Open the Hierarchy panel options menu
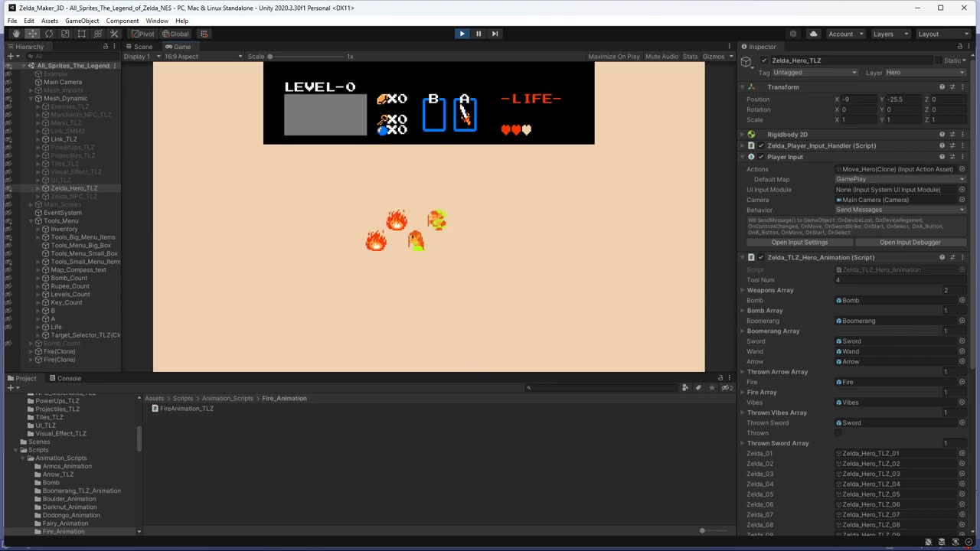 (115, 47)
